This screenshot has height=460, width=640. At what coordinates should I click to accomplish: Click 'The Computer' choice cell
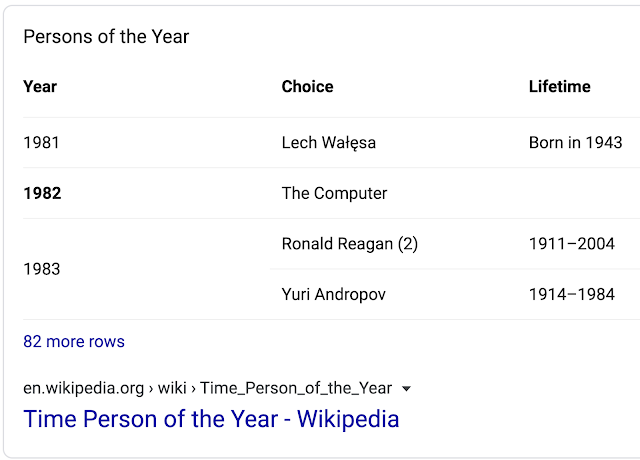point(334,193)
